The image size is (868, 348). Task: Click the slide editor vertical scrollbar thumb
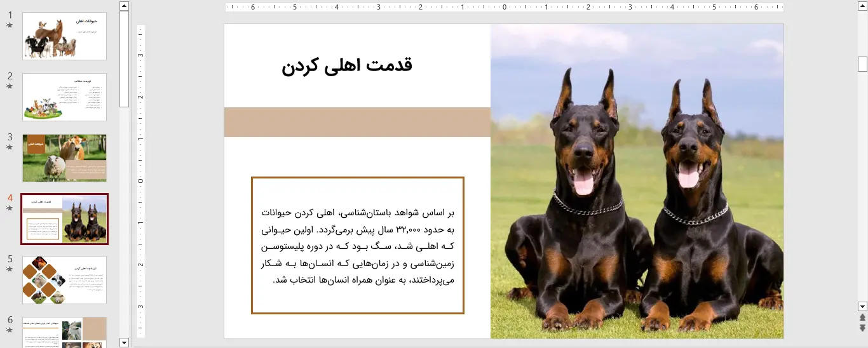[x=862, y=64]
